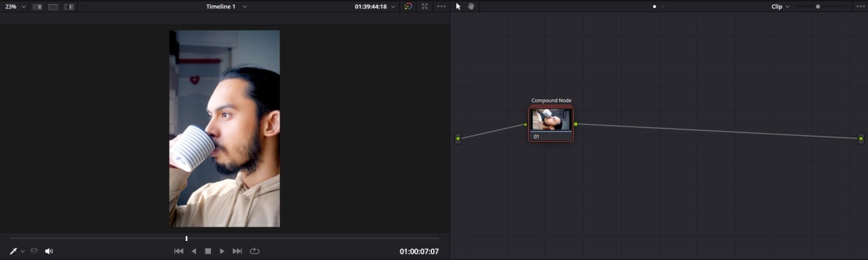Click the node graph source input connector

tap(458, 138)
